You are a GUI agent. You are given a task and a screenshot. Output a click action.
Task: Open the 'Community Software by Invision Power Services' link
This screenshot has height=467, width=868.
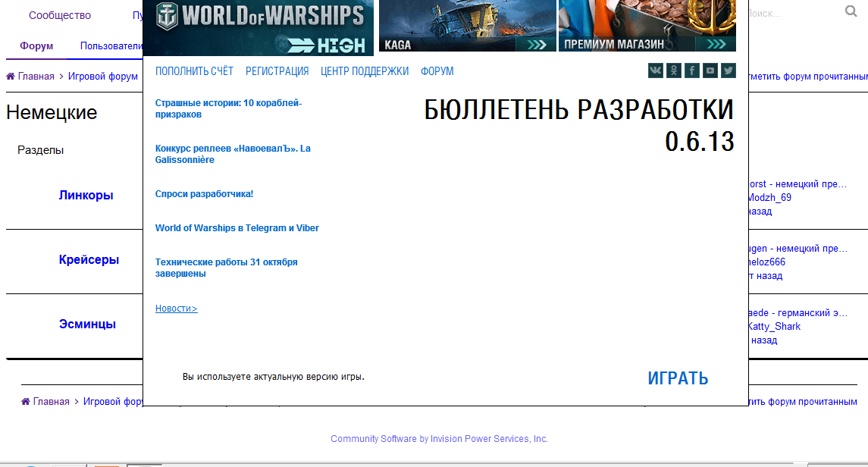click(x=439, y=439)
